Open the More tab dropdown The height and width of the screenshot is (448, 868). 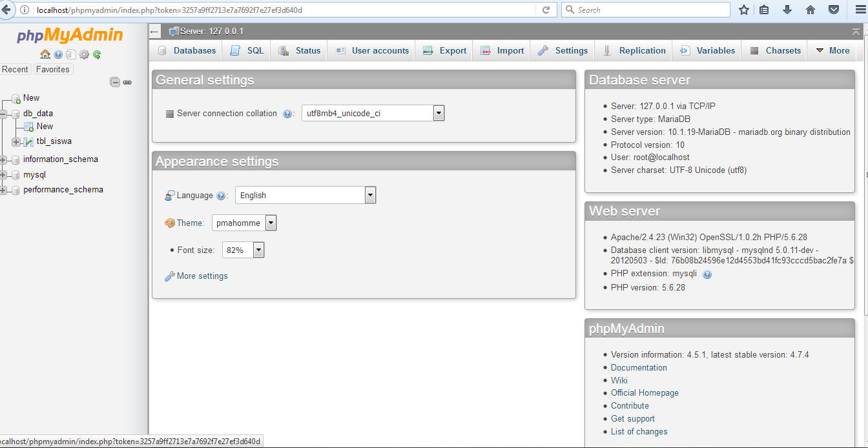click(832, 50)
